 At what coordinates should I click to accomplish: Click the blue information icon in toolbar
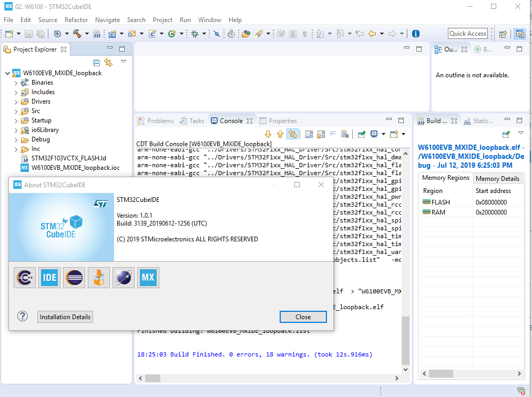pos(416,34)
